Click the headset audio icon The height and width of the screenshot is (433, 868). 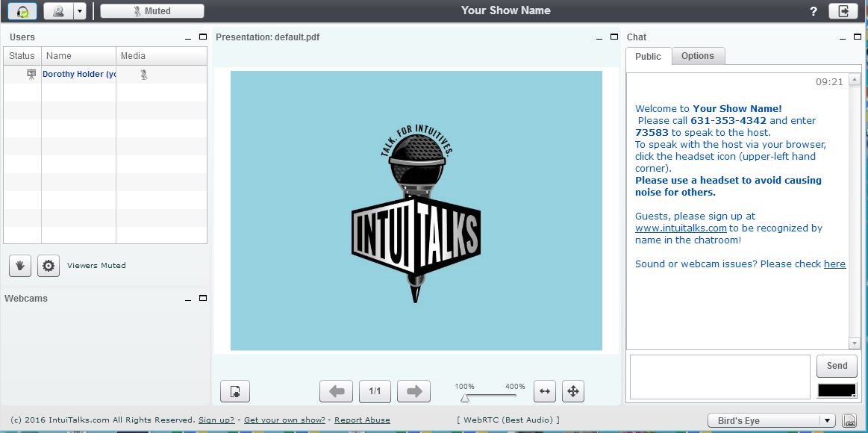(x=22, y=11)
